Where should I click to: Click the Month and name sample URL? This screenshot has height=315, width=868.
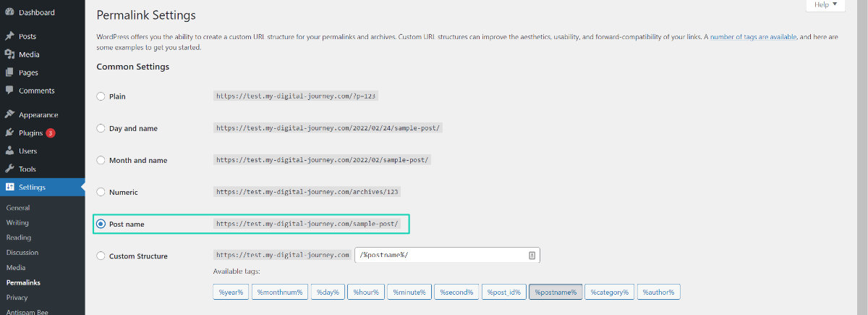pyautogui.click(x=323, y=160)
